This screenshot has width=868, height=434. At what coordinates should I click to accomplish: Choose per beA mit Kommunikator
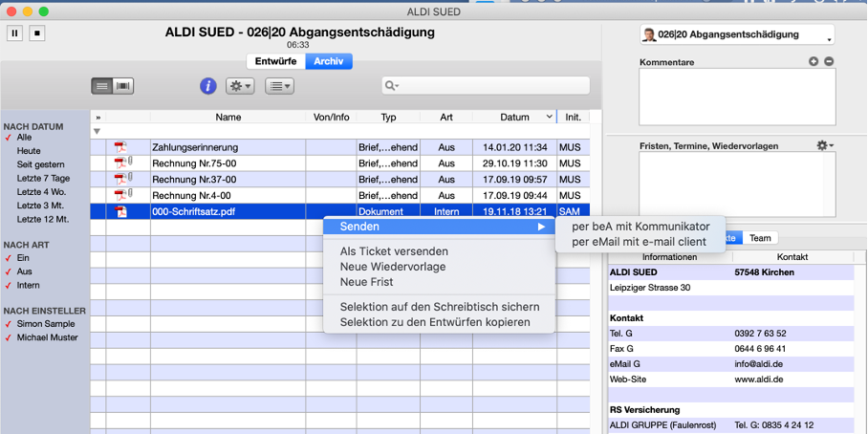(x=640, y=227)
